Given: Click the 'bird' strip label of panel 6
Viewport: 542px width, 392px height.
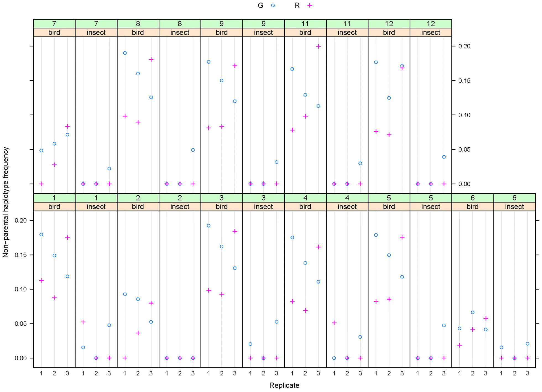Looking at the screenshot, I should tap(473, 207).
